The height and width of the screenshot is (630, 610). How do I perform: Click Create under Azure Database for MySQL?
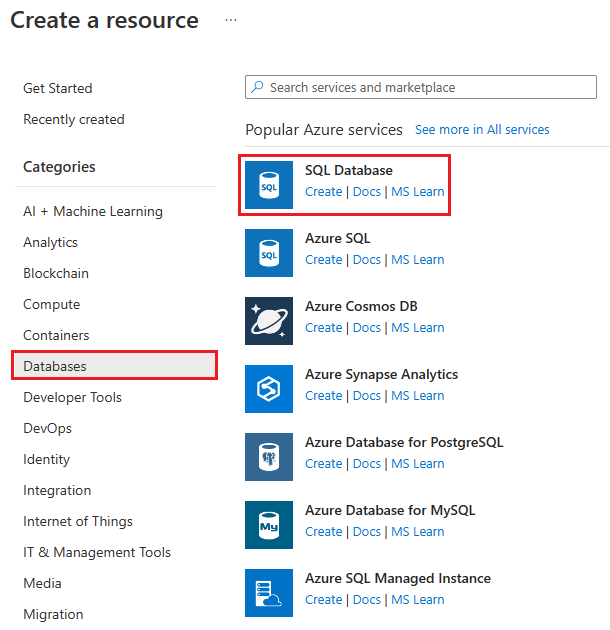tap(323, 532)
